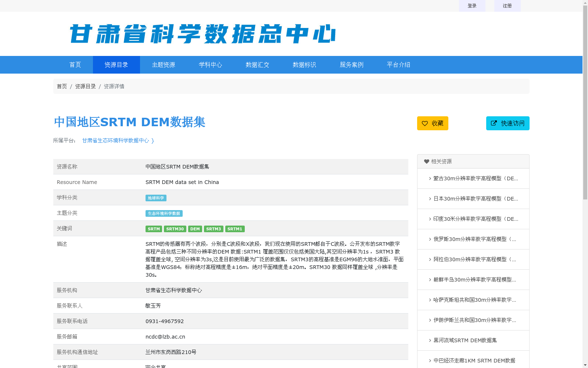Click the external-link icon on 快速访问
The height and width of the screenshot is (368, 588).
pos(494,123)
